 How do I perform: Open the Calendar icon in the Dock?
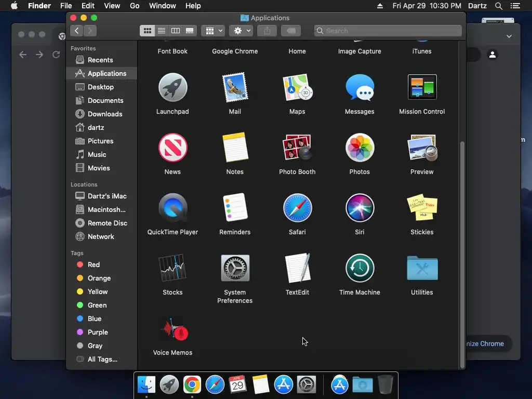click(x=237, y=385)
